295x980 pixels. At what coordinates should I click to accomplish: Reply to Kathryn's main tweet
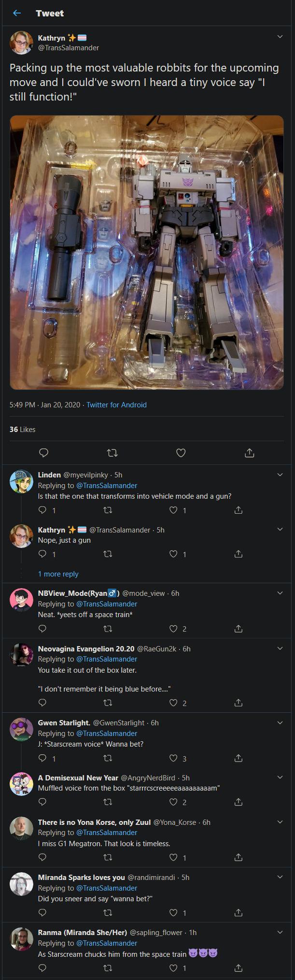coord(43,453)
